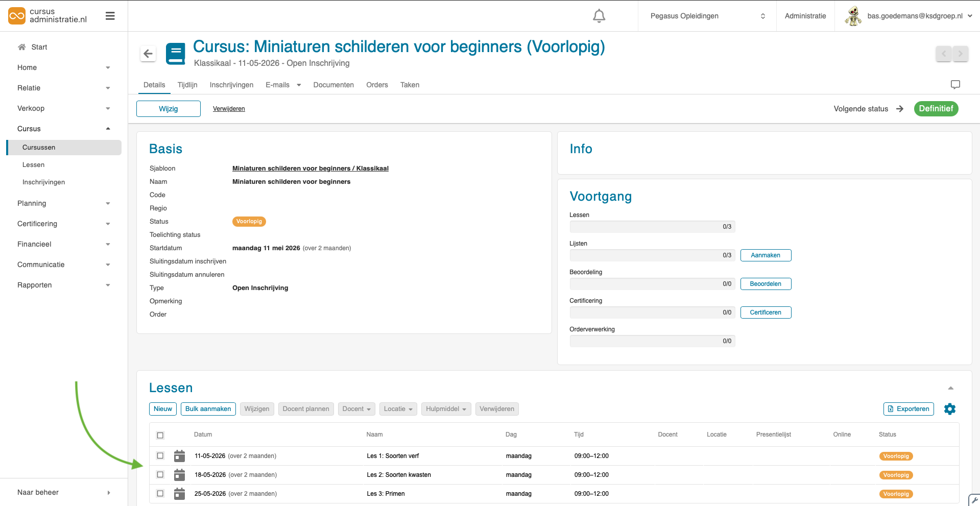Collapse the Lessen panel with its arrow
This screenshot has width=980, height=506.
point(950,387)
